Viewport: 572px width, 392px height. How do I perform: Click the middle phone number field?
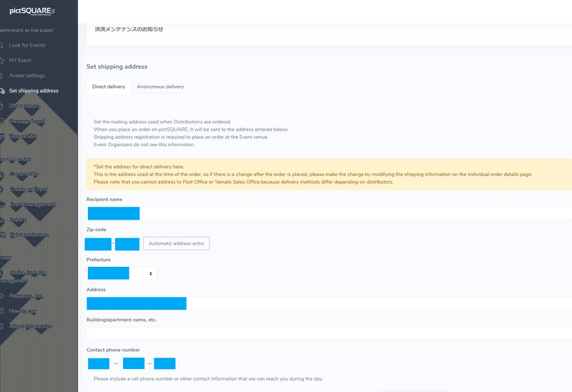pyautogui.click(x=134, y=363)
